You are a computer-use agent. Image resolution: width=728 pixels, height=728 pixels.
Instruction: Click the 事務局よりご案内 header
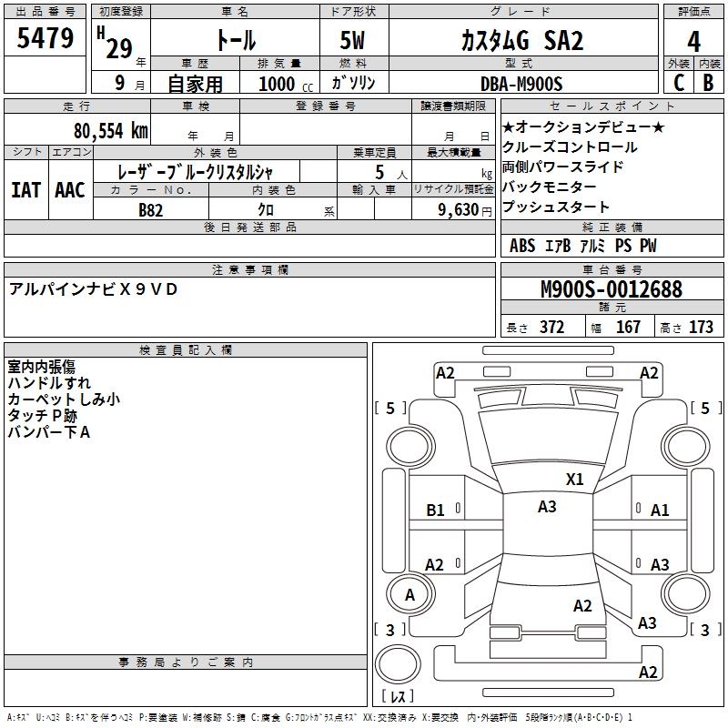point(186,662)
